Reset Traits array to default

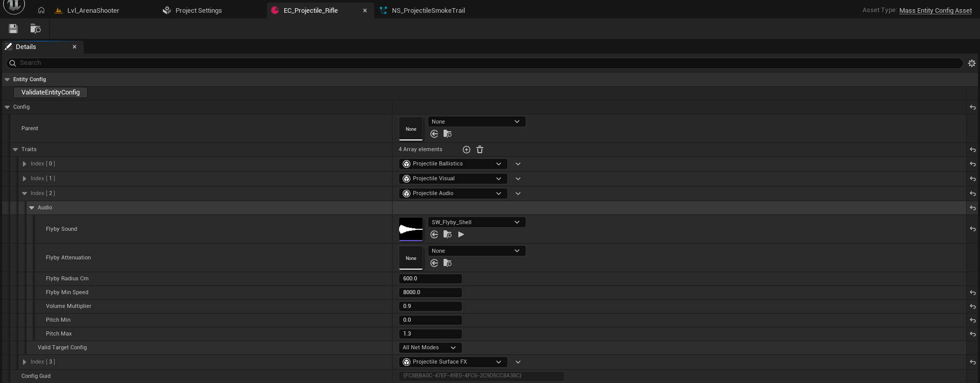pyautogui.click(x=973, y=150)
